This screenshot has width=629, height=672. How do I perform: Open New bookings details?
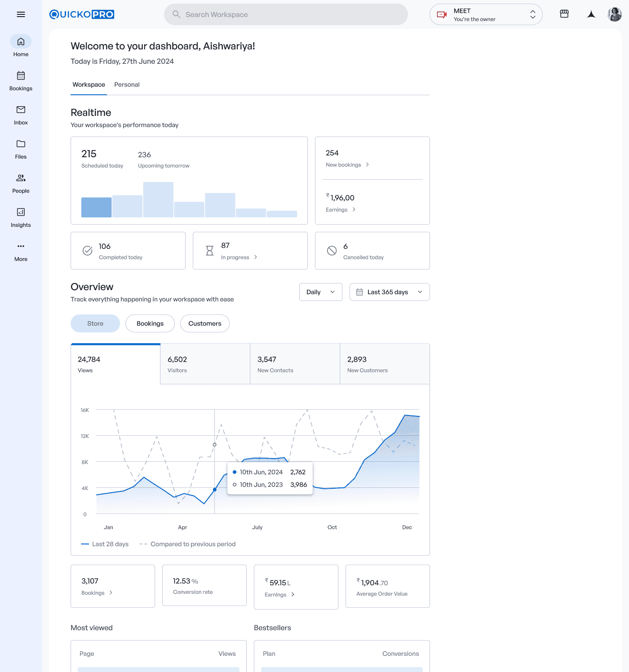(x=347, y=164)
